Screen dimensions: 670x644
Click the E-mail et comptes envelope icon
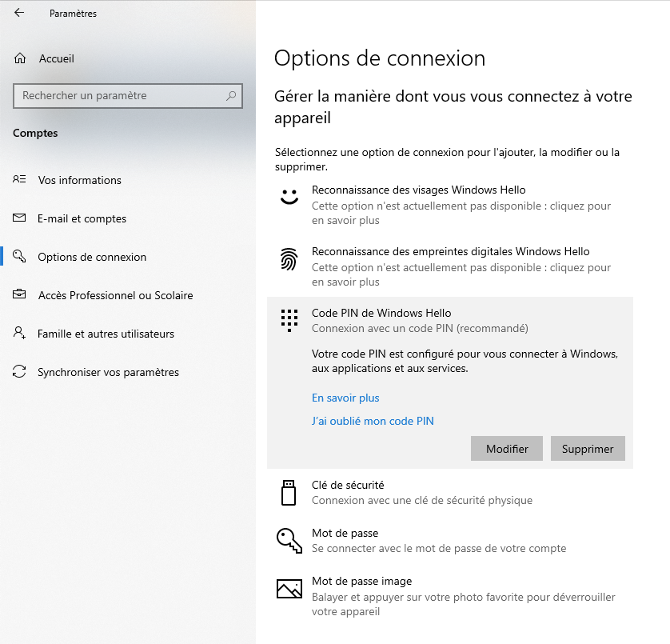coord(19,218)
